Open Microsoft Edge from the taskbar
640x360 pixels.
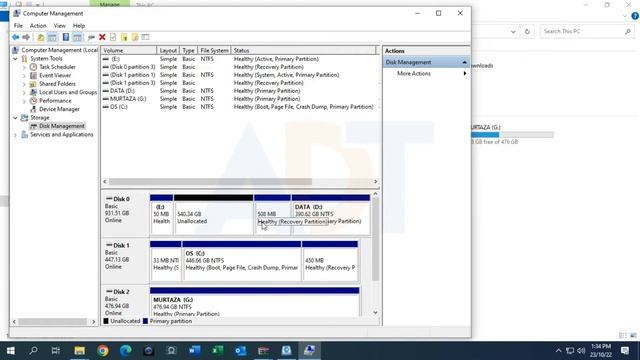(x=125, y=351)
